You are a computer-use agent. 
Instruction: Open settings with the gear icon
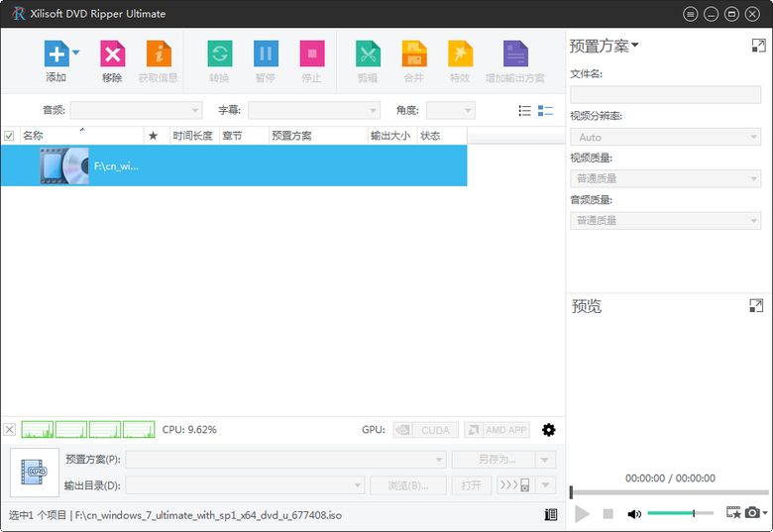click(549, 430)
